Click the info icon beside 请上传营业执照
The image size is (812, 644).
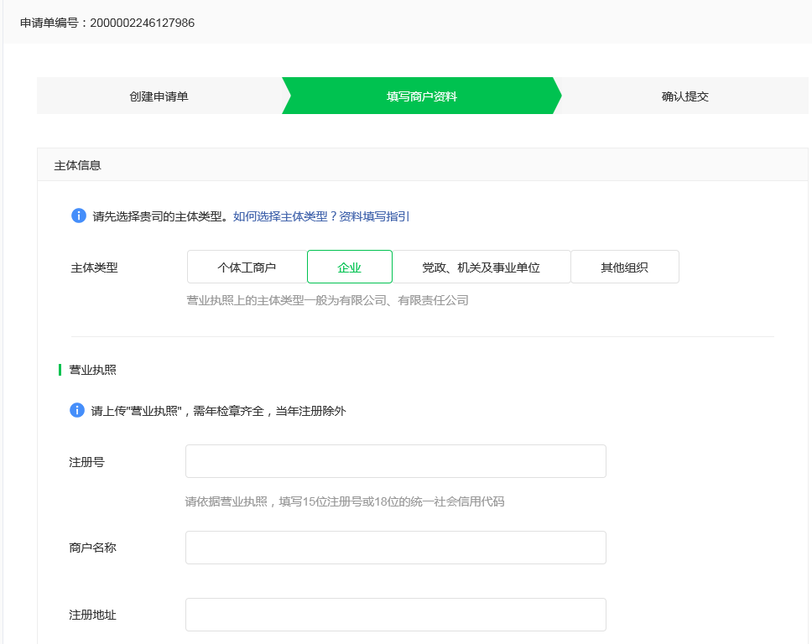pos(77,410)
